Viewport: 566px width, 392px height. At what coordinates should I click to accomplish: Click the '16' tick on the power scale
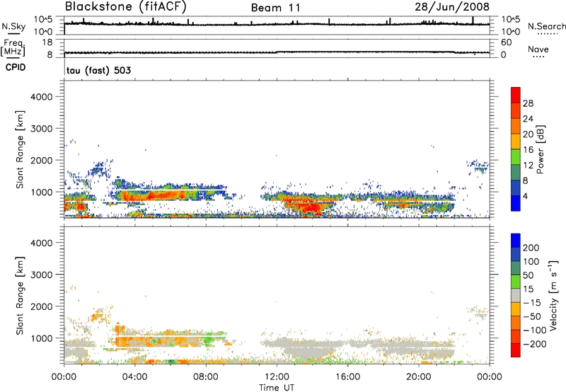[528, 150]
